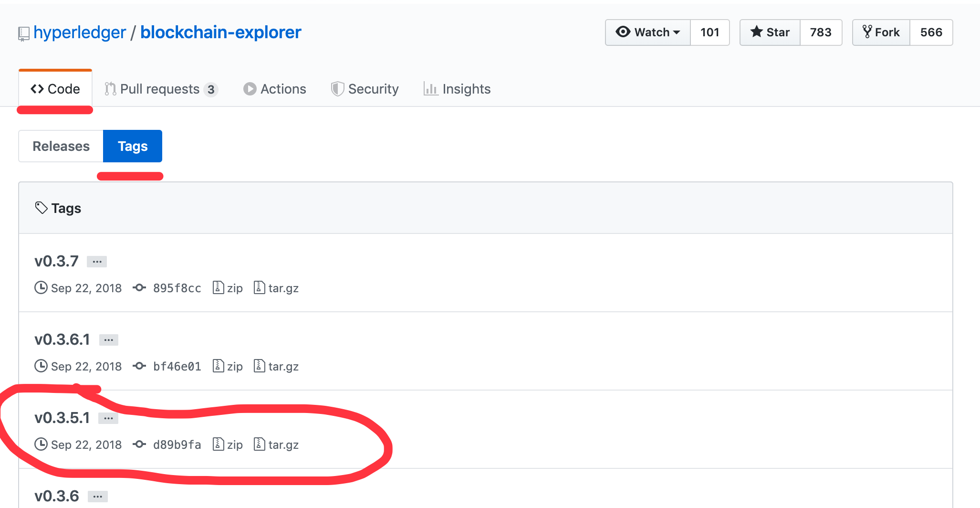Download v0.3.5.1 tar.gz archive
The height and width of the screenshot is (508, 980).
(276, 444)
